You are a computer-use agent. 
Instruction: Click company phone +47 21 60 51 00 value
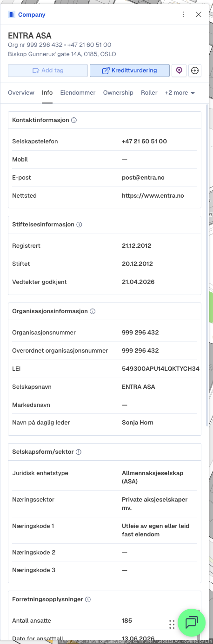point(144,142)
